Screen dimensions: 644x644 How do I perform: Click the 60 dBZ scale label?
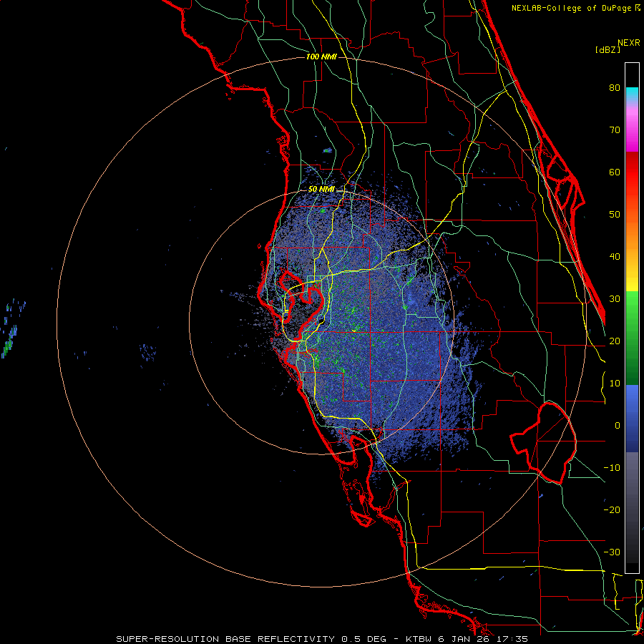615,172
